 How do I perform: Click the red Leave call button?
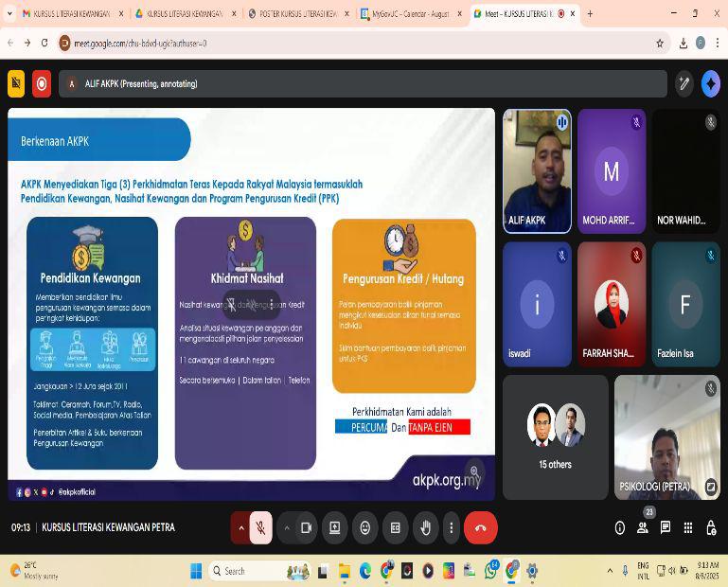(x=480, y=528)
